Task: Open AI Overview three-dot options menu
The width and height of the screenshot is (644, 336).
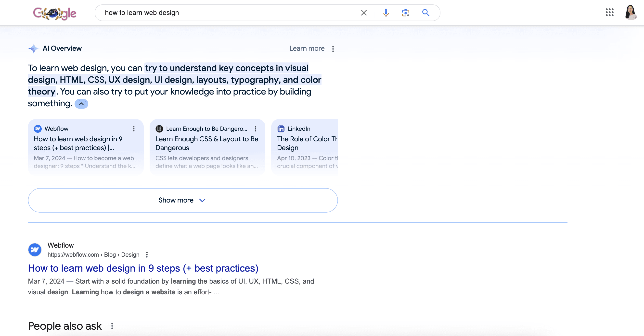Action: pos(333,49)
